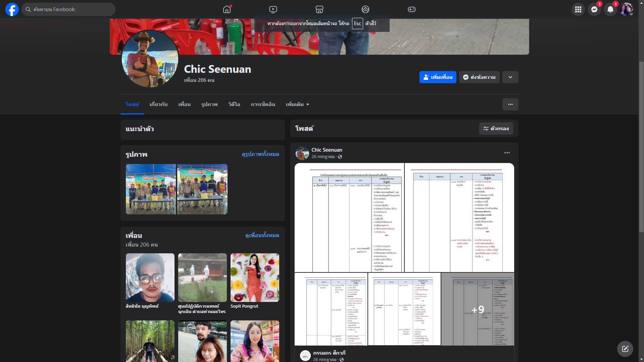Viewport: 644px width, 362px height.
Task: Click the new message compose icon
Action: pyautogui.click(x=625, y=349)
